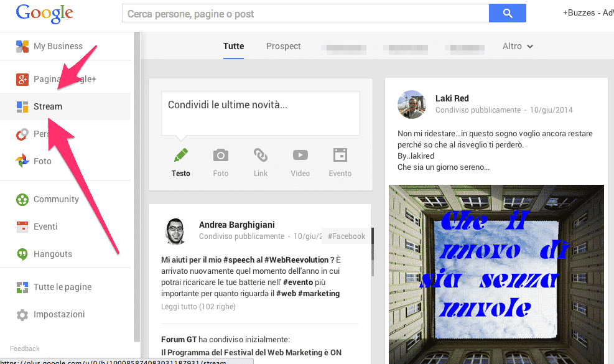Click the red Google+ page icon
Viewport: 614px width, 364px height.
(22, 79)
